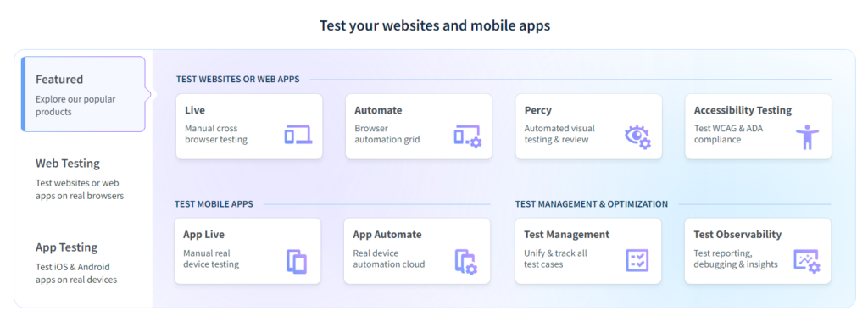868x333 pixels.
Task: Open the Test Observability title link
Action: coord(737,235)
